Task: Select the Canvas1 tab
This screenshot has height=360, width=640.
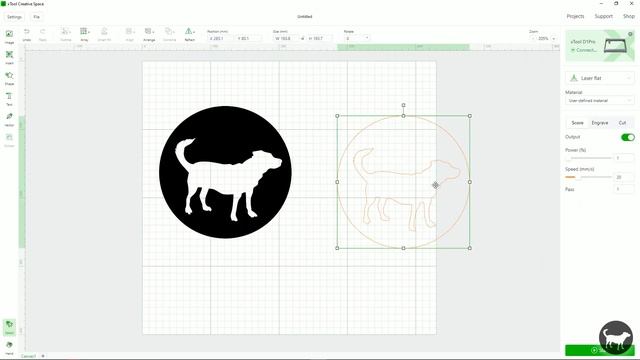Action: (x=29, y=356)
